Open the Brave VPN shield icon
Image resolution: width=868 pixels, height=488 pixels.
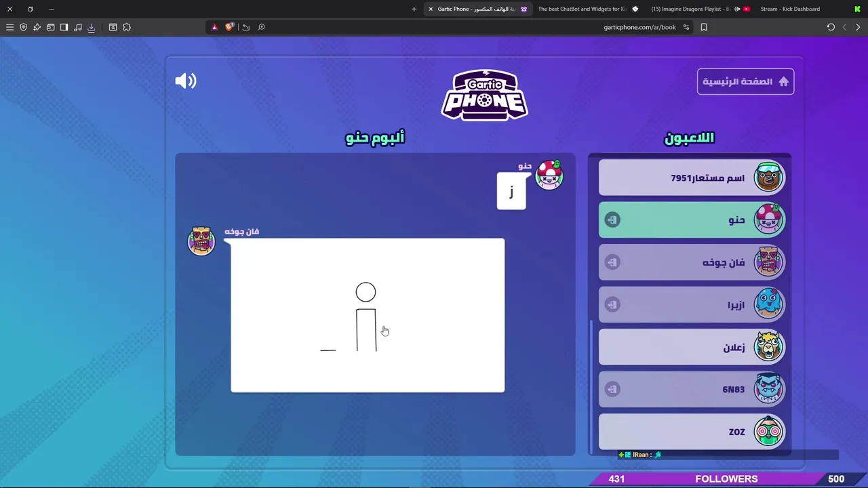point(23,27)
